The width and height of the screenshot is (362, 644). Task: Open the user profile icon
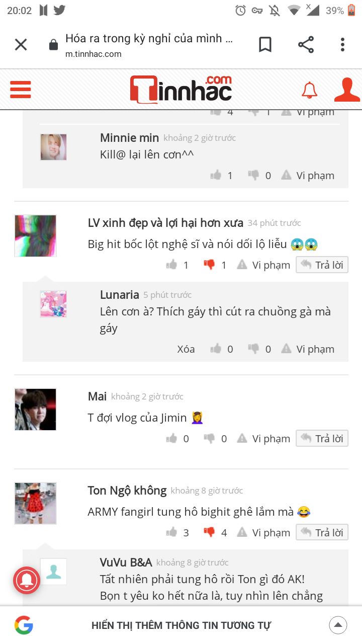(x=347, y=90)
